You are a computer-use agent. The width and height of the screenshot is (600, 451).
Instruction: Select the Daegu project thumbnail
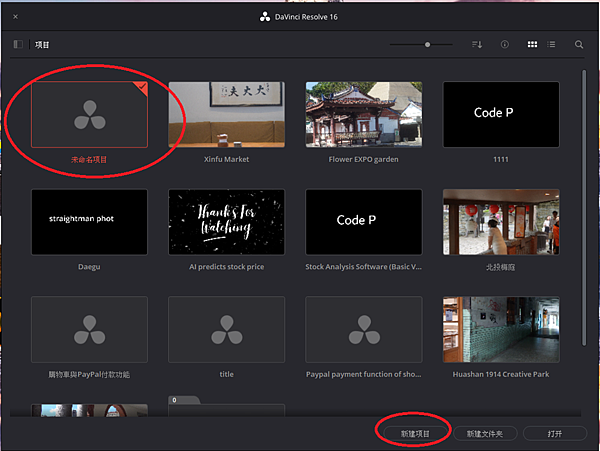coord(89,222)
